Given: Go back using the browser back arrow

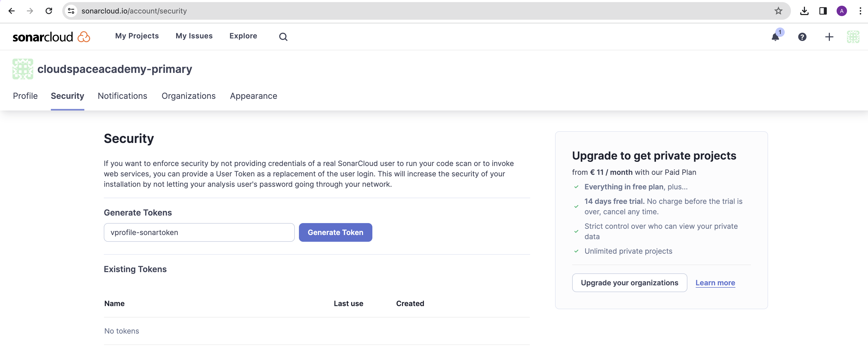Looking at the screenshot, I should [x=11, y=11].
